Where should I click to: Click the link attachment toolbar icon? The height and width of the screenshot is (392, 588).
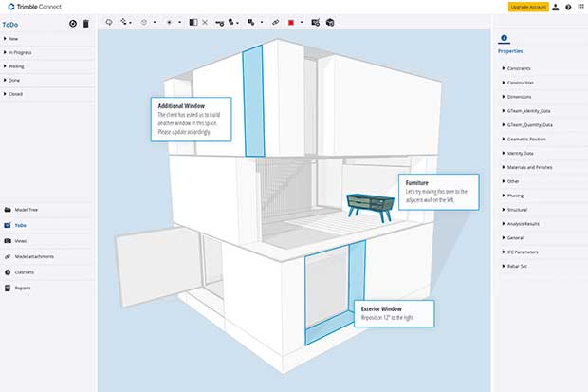click(x=275, y=23)
